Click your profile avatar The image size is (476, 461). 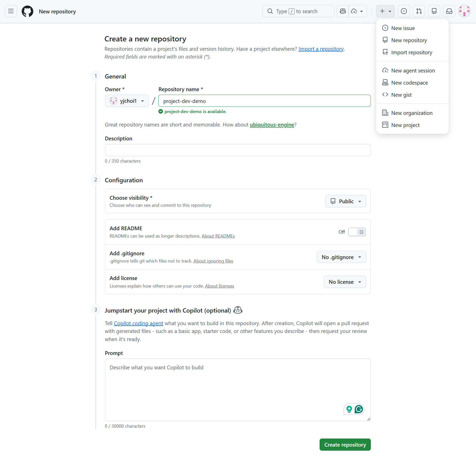(x=464, y=11)
